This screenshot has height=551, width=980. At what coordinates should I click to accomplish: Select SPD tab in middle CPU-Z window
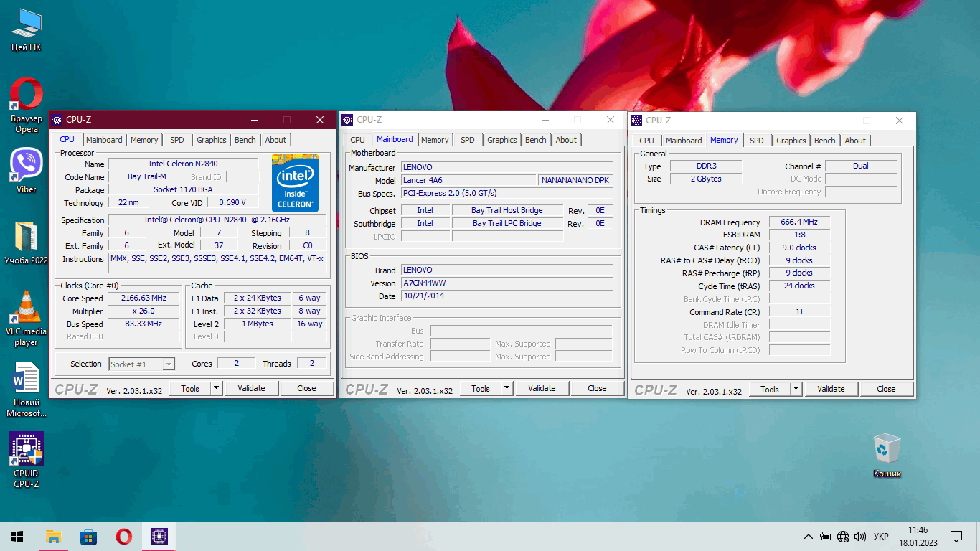click(x=468, y=140)
